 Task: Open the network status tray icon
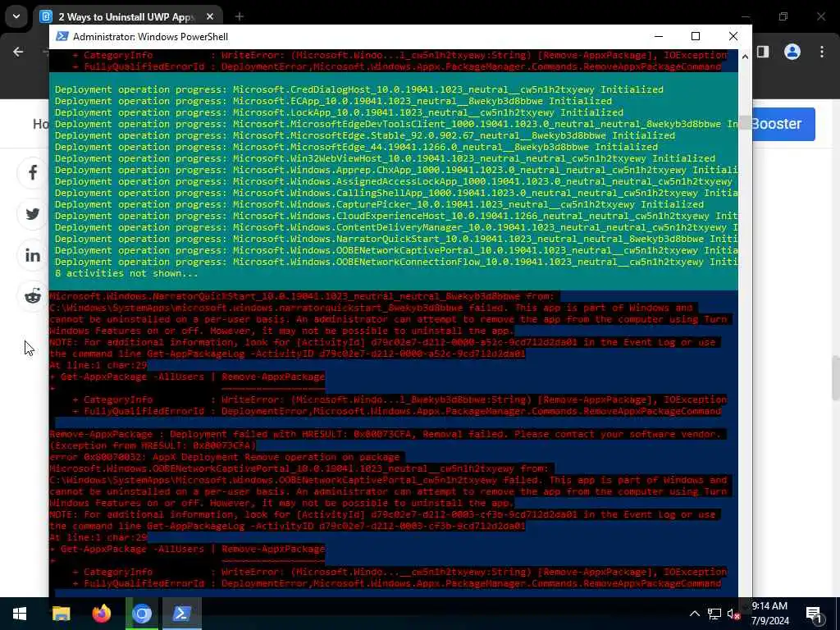click(714, 614)
